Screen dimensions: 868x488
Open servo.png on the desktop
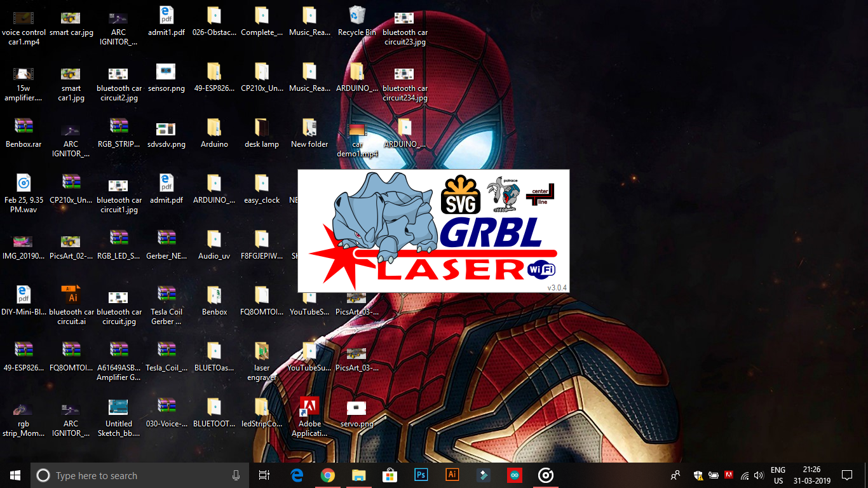356,410
